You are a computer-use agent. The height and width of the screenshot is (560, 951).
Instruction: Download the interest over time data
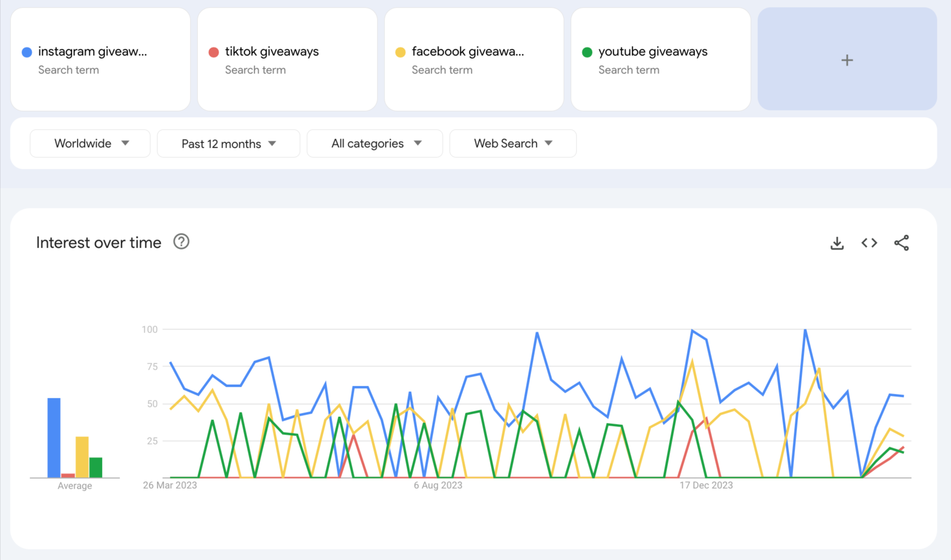coord(837,243)
